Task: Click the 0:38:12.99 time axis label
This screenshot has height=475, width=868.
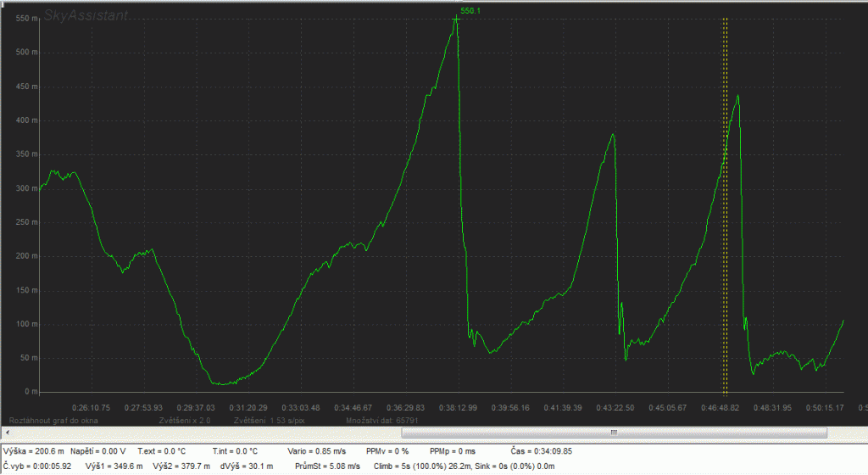Action: pyautogui.click(x=458, y=407)
